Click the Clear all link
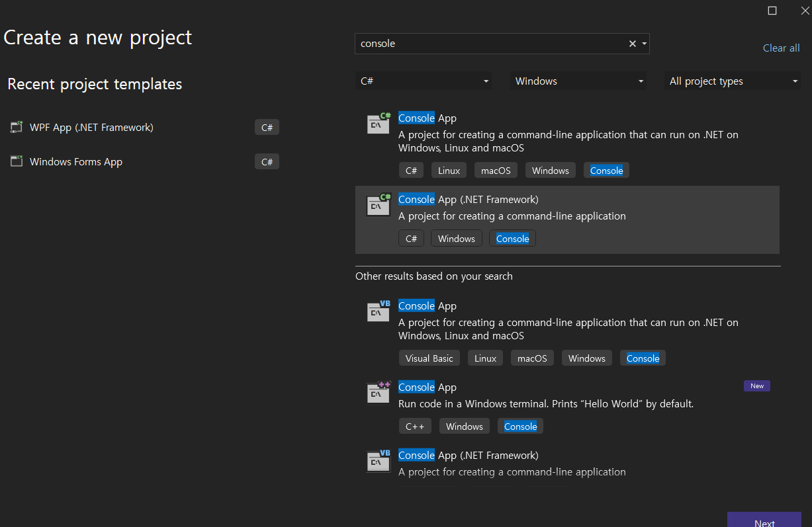Image resolution: width=812 pixels, height=527 pixels. point(782,48)
